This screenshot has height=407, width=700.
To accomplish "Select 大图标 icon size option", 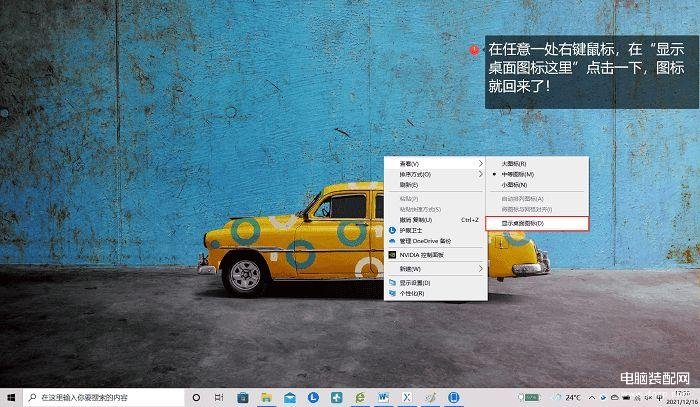I will coord(513,163).
